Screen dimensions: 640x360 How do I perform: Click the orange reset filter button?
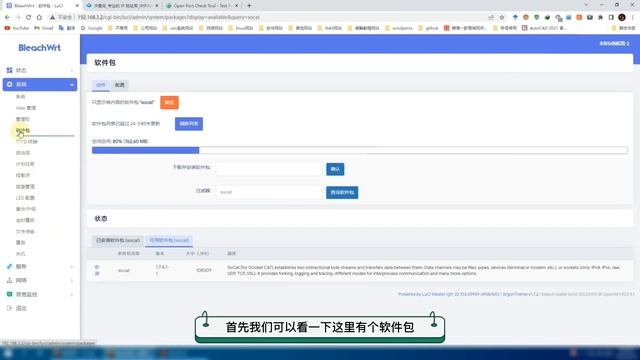pos(169,102)
